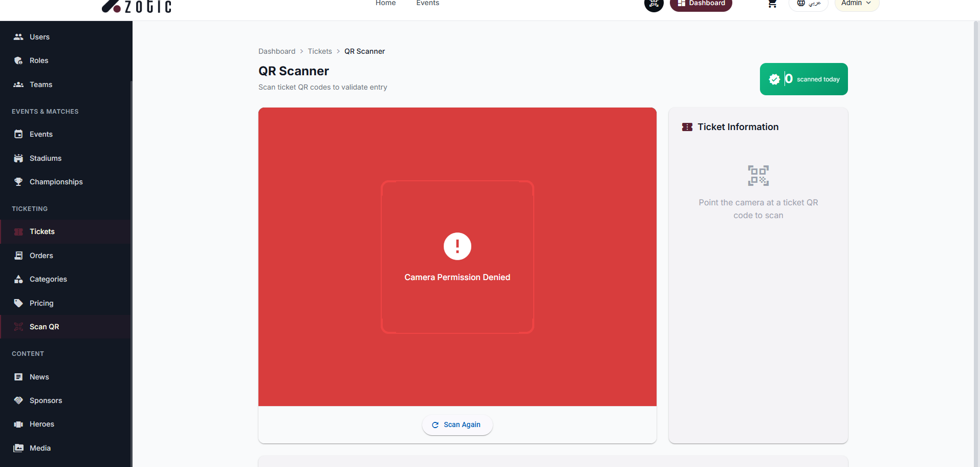The image size is (980, 467).
Task: Go to Home in the top navigation
Action: 385,3
